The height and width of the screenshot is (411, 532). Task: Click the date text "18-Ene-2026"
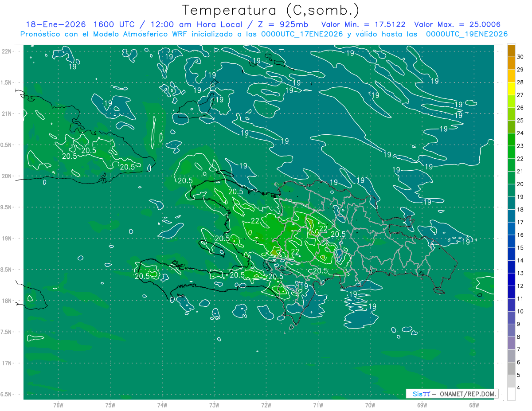(55, 24)
